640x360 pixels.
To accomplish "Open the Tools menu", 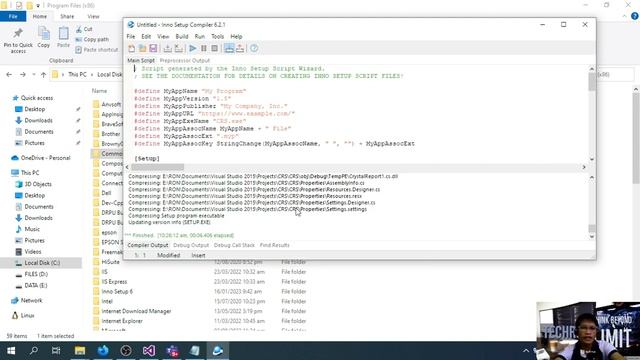I will [x=217, y=36].
